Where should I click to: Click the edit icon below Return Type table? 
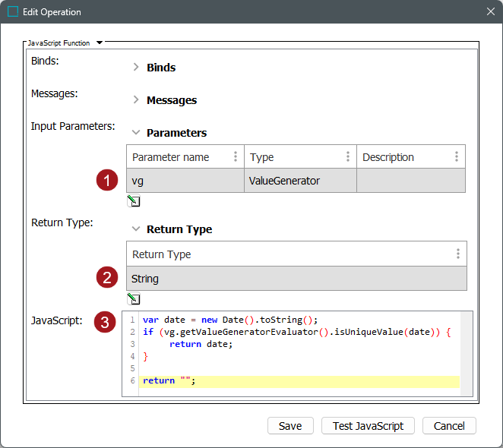point(134,298)
